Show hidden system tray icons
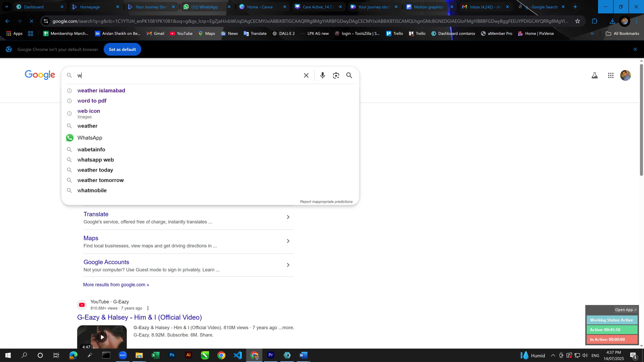Image resolution: width=644 pixels, height=362 pixels. (553, 355)
